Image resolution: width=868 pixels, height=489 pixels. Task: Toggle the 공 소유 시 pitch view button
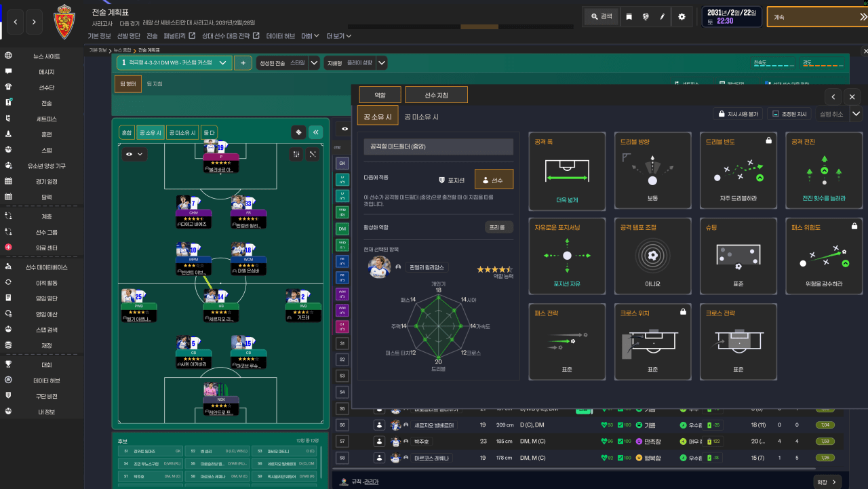[151, 133]
